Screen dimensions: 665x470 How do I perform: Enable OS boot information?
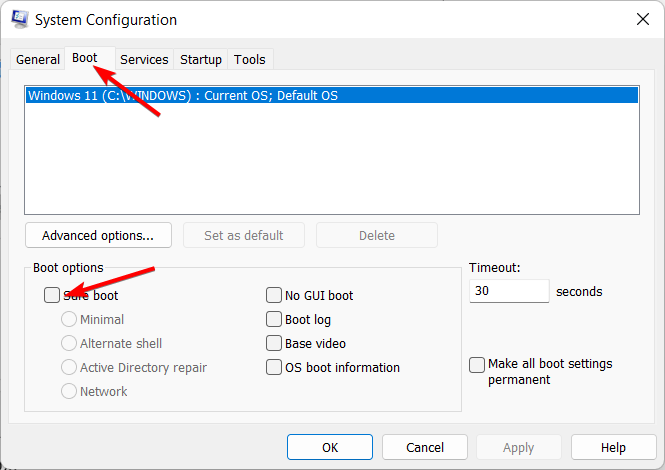coord(274,367)
